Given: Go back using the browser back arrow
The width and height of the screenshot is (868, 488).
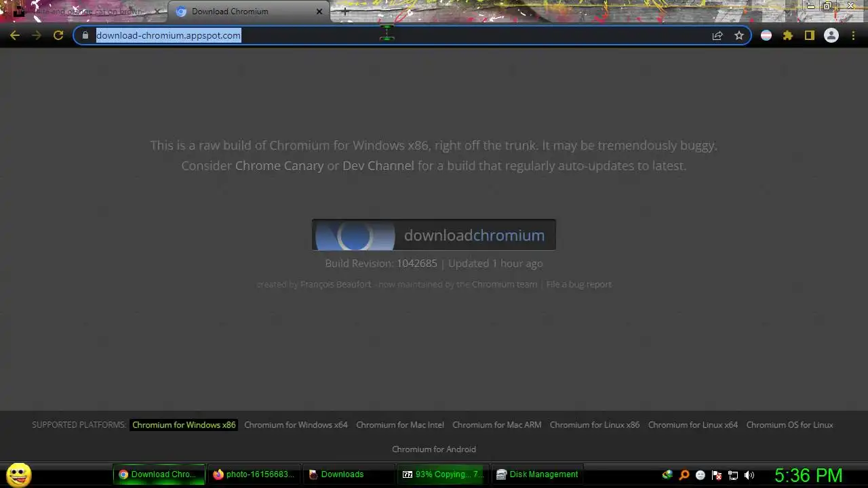Looking at the screenshot, I should coord(15,35).
